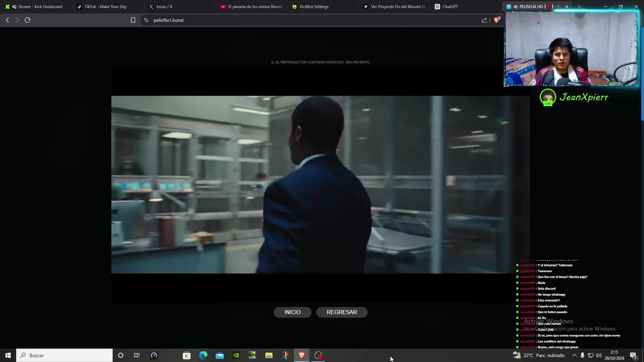Screen dimensions: 644x362
Task: Open Ver Proyecto Fin del Mundo tab
Action: point(395,7)
